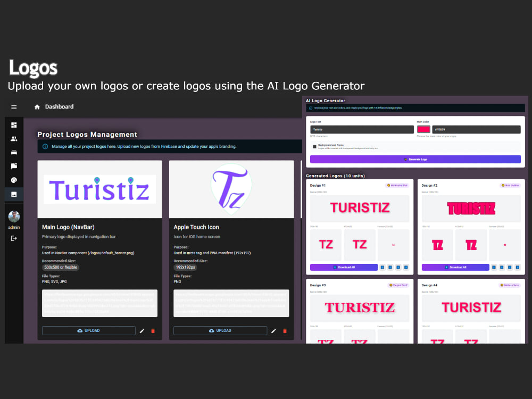The image size is (532, 399).
Task: Open the users sidebar icon
Action: 14,139
